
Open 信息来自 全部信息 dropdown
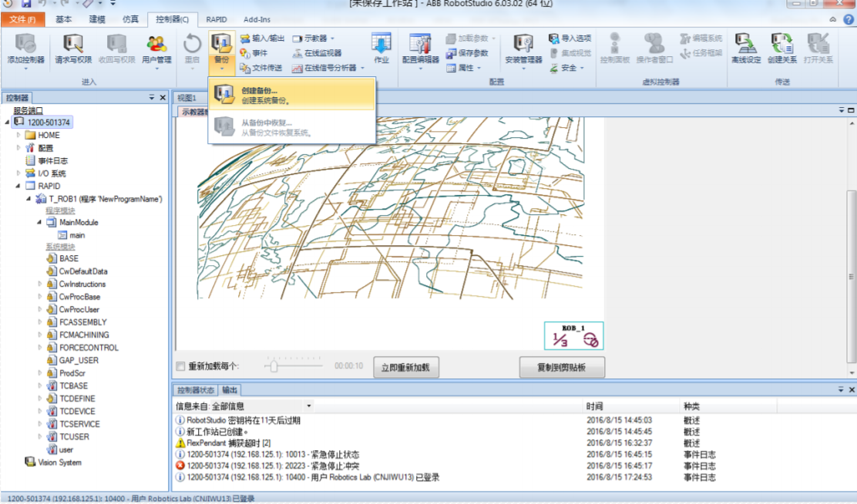[x=309, y=405]
